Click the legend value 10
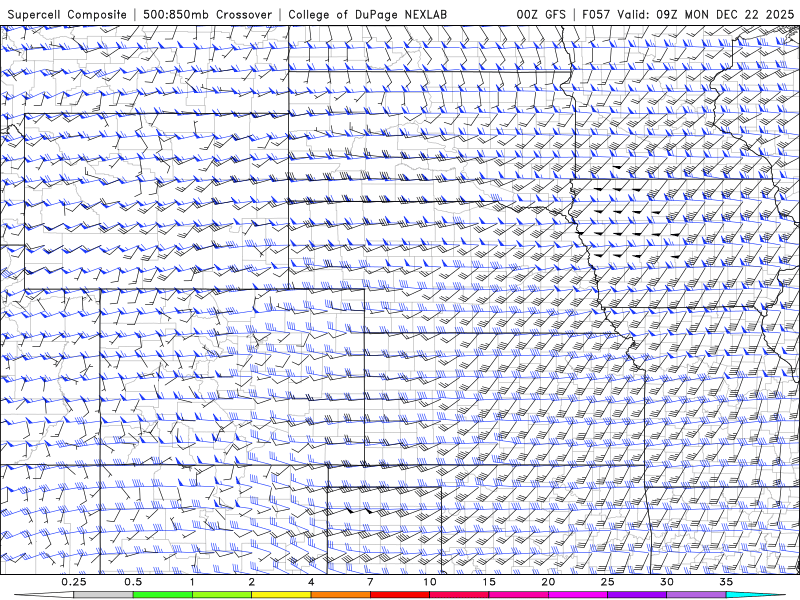The image size is (800, 600). [x=430, y=582]
